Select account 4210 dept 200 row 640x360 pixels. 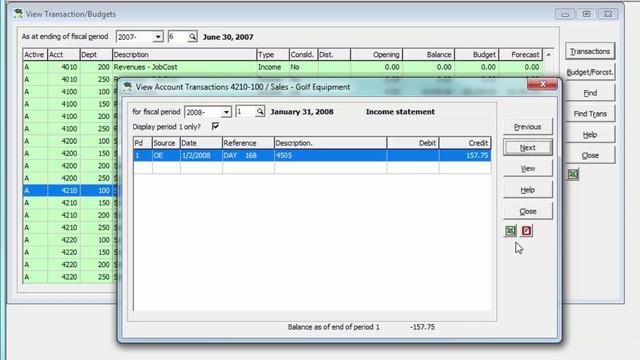coord(69,215)
